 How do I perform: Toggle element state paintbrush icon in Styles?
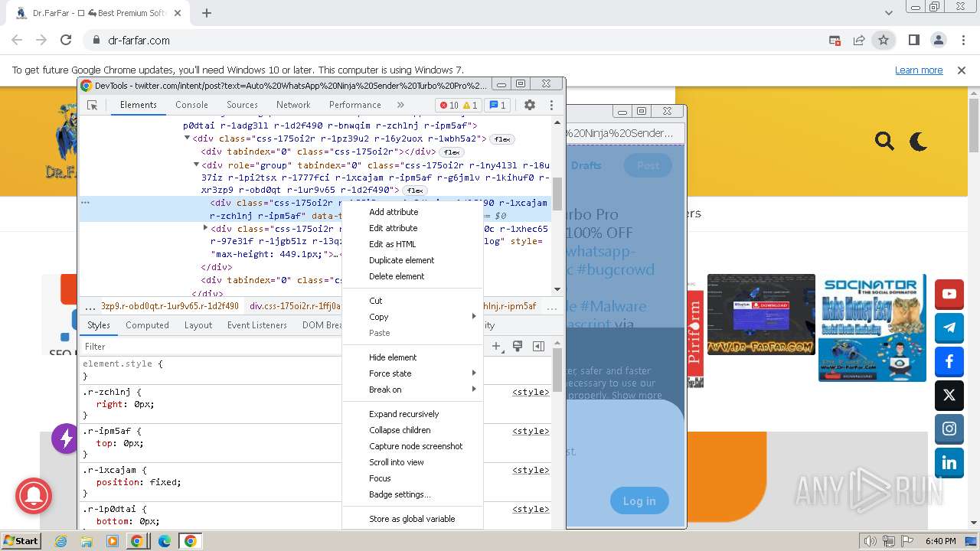pos(518,346)
